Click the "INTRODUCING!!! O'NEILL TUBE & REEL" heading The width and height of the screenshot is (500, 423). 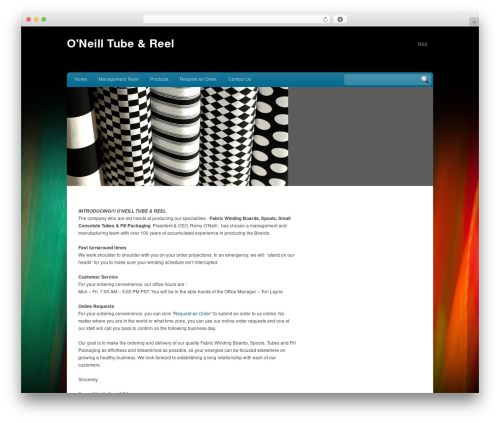click(122, 211)
